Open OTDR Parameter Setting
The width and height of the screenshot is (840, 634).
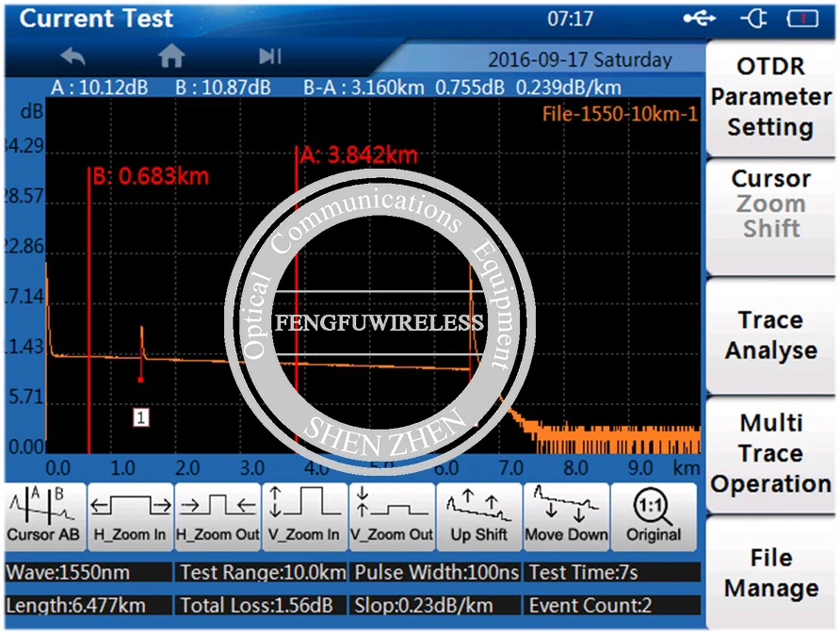(771, 98)
